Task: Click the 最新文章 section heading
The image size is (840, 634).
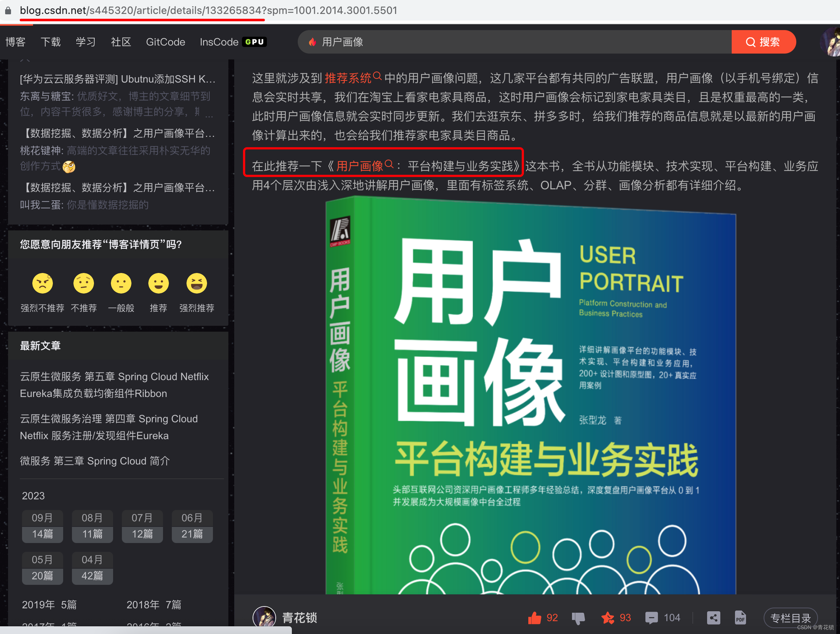Action: (x=40, y=346)
